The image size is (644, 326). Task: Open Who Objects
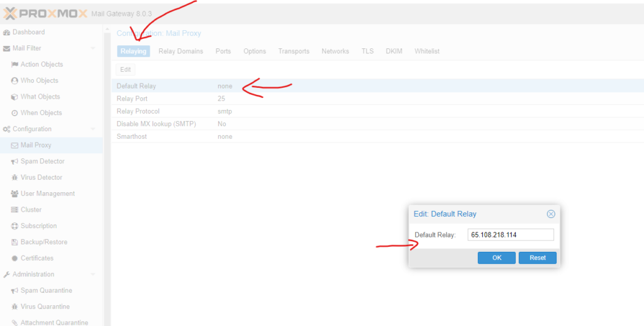pyautogui.click(x=40, y=80)
